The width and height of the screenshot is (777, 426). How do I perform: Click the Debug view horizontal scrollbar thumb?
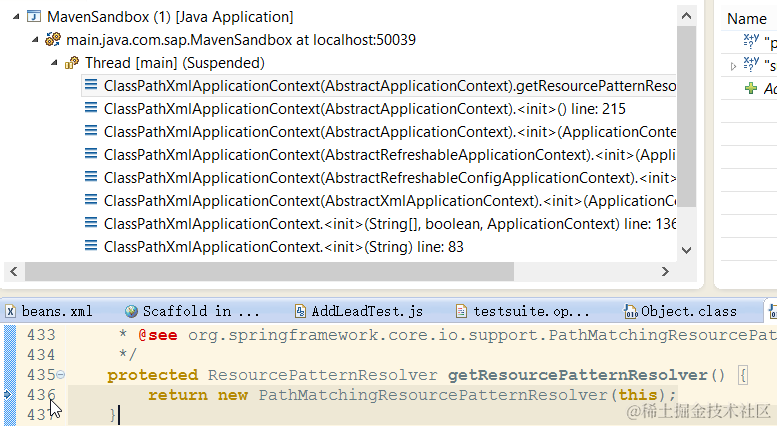(x=270, y=271)
